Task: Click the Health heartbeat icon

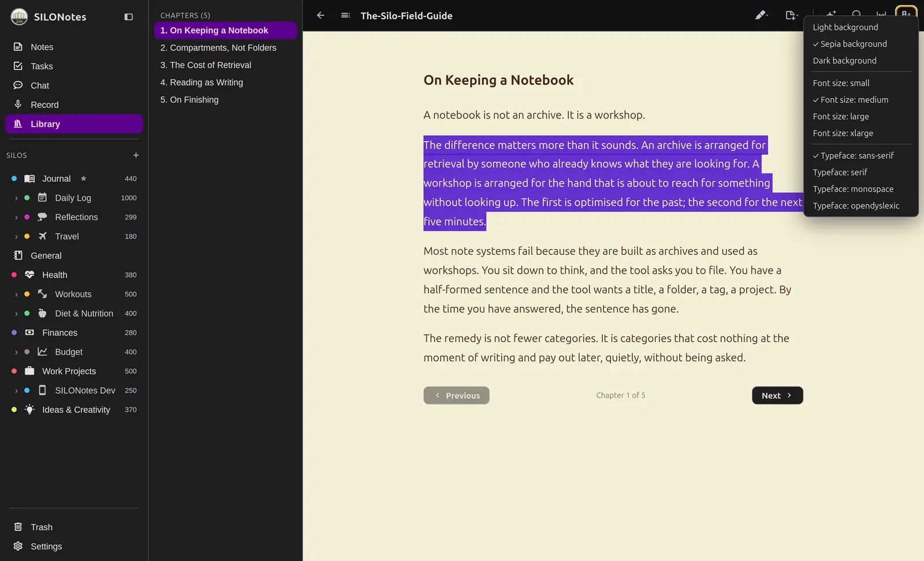Action: click(29, 275)
